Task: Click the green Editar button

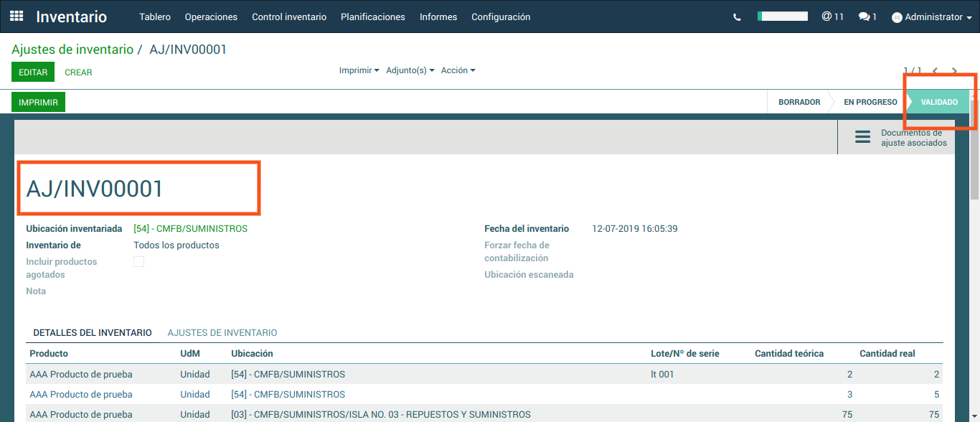Action: pos(33,72)
